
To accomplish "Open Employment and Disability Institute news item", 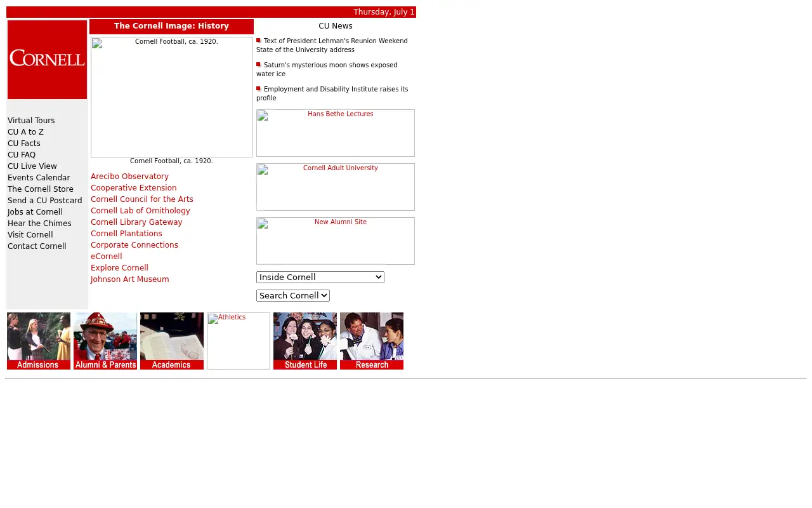I will 332,94.
